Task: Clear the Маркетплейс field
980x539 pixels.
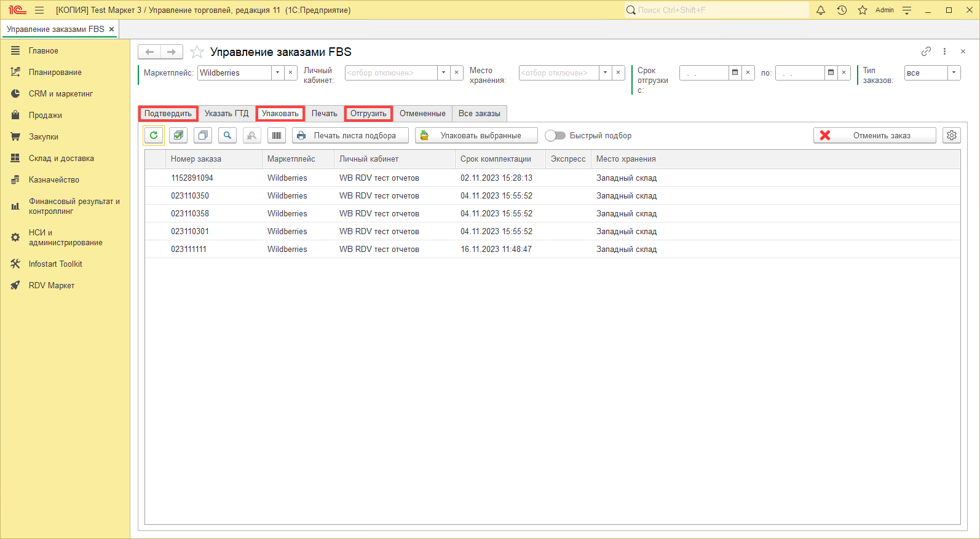Action: [x=291, y=73]
